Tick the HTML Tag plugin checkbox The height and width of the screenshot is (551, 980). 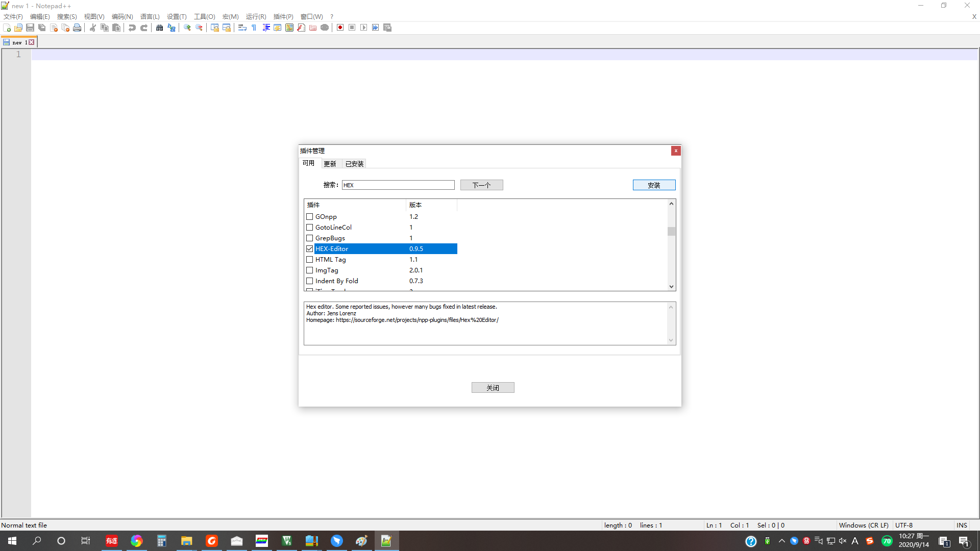(309, 259)
